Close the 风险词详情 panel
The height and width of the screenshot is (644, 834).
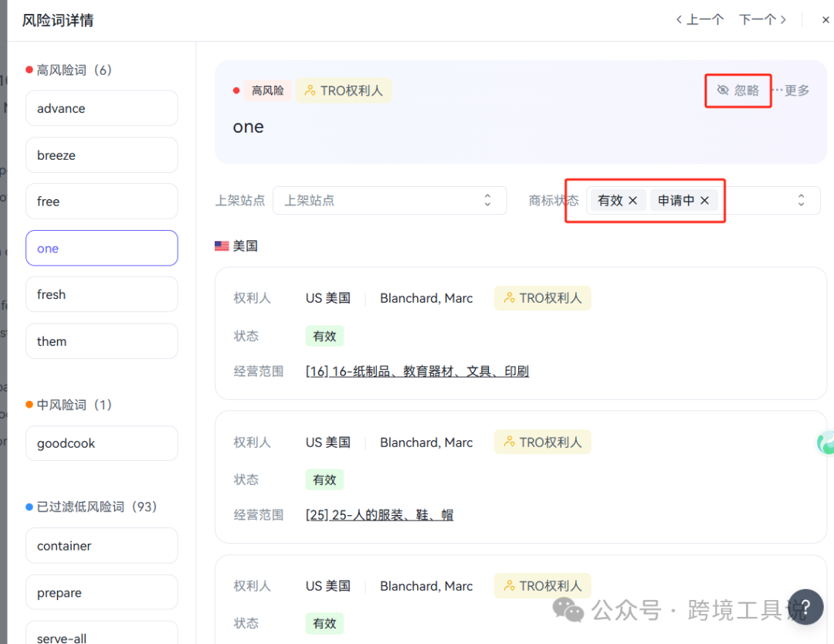click(x=825, y=20)
